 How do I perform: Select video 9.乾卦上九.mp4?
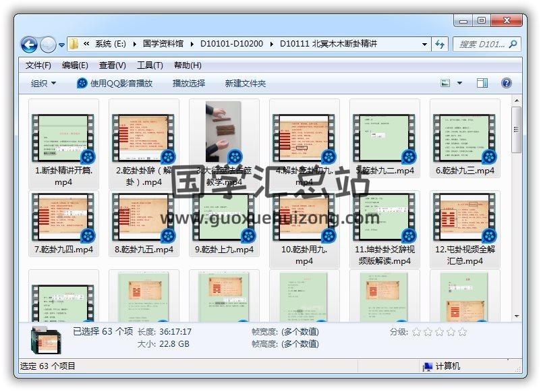pos(224,223)
